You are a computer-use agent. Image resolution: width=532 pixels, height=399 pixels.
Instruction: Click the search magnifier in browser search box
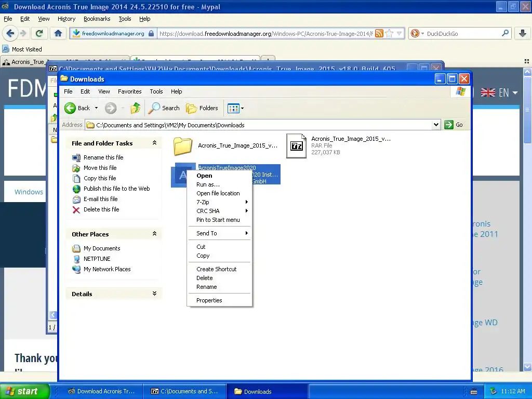(x=505, y=33)
